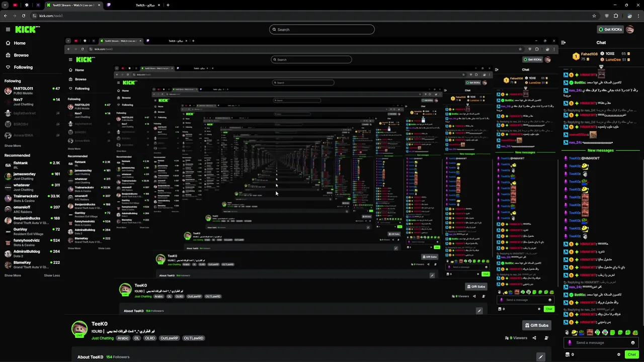Screen dimensions: 644x362
Task: Open the site information icon
Action: pyautogui.click(x=35, y=16)
